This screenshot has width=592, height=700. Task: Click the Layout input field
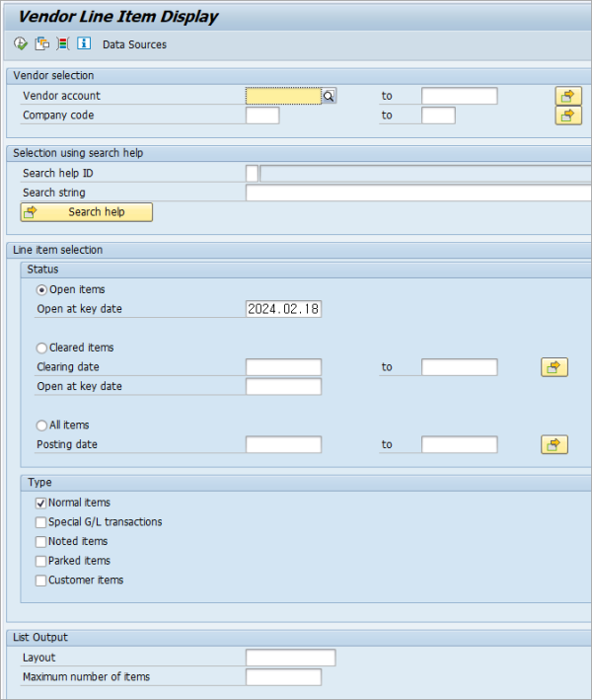click(x=290, y=658)
